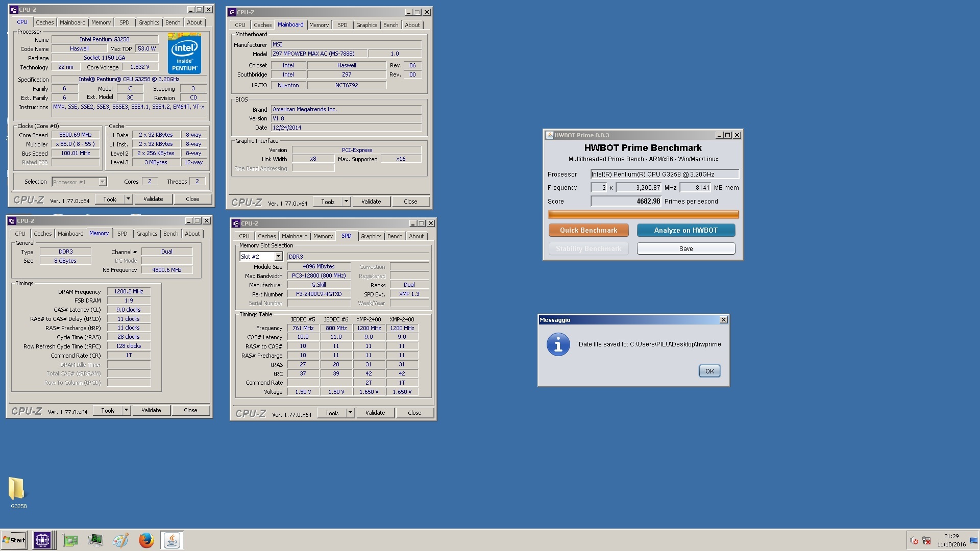Click the NB Frequency value 4800.6 MHz
The image size is (980, 551).
(167, 270)
